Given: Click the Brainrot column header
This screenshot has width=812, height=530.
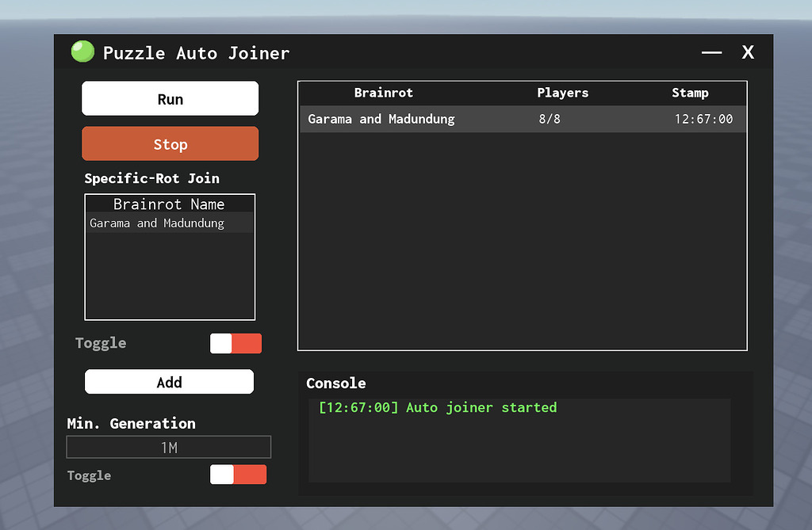Looking at the screenshot, I should coord(384,93).
